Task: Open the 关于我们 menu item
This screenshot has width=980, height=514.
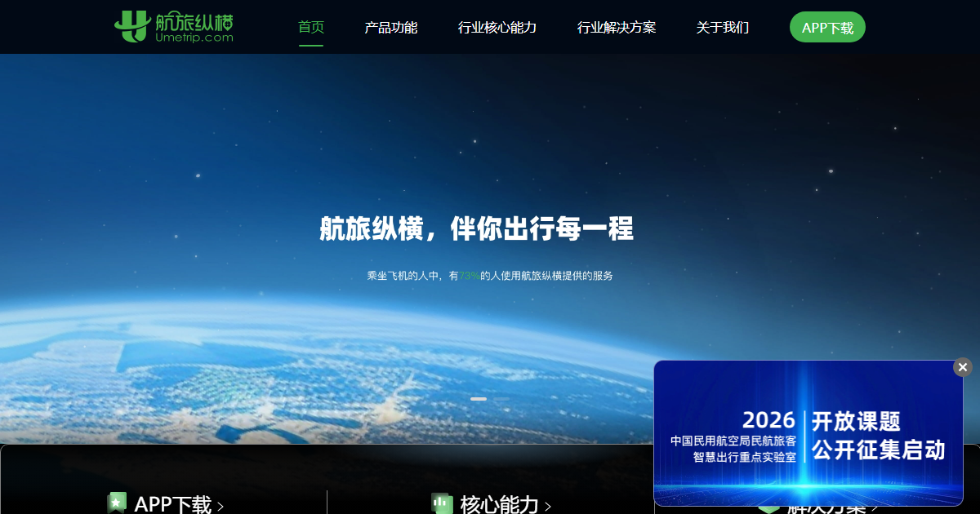Action: 723,27
